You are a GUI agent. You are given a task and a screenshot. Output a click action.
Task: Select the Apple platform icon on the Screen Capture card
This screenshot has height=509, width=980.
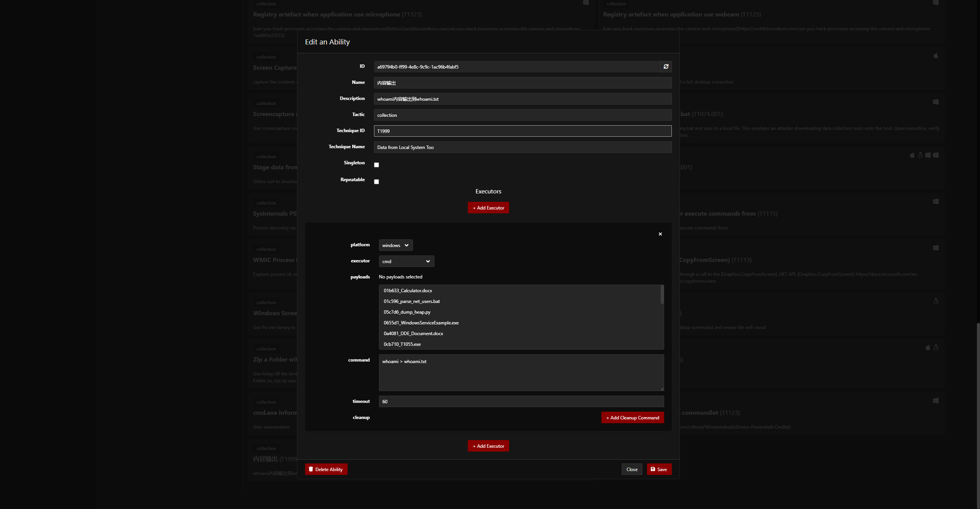click(x=936, y=56)
